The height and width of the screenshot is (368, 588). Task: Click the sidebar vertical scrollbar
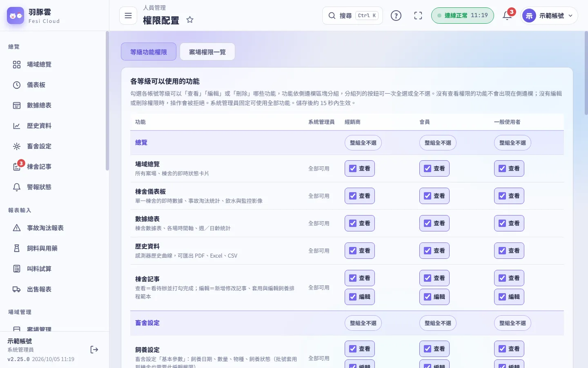[107, 101]
